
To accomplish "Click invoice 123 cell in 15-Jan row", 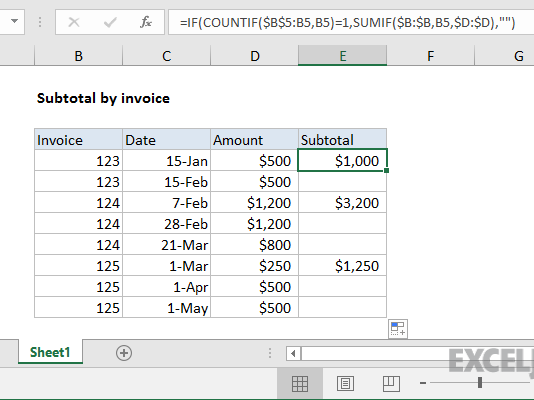I will (x=78, y=160).
